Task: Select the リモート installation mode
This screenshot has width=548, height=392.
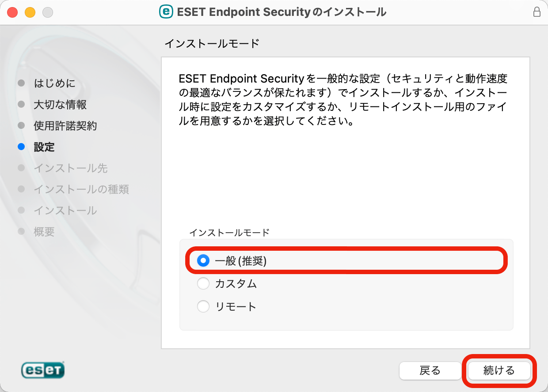Action: tap(203, 306)
